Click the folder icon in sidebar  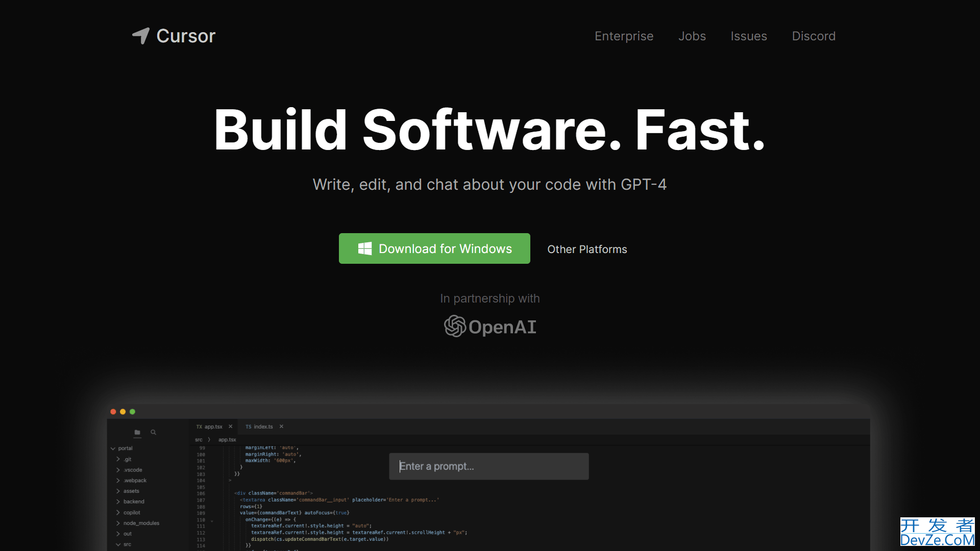137,433
